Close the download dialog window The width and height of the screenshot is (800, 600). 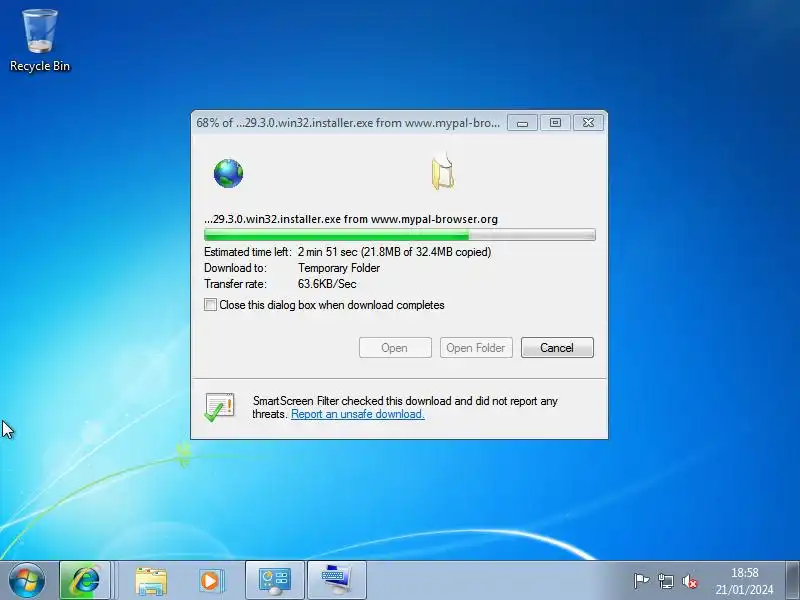pos(588,122)
